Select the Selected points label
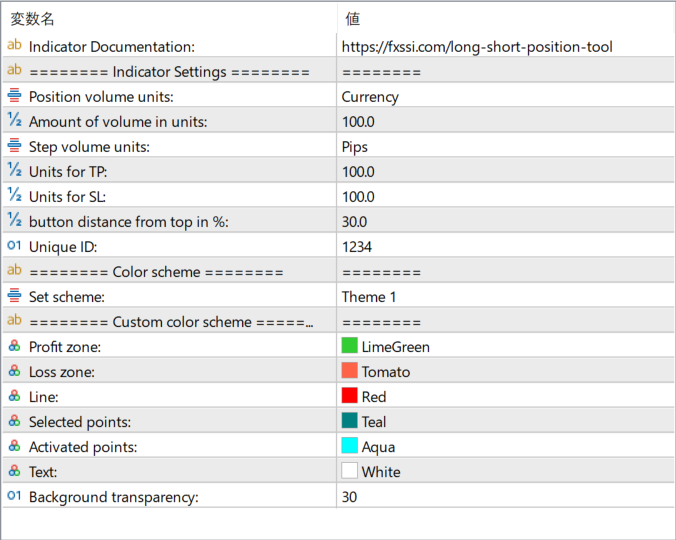 pos(80,422)
